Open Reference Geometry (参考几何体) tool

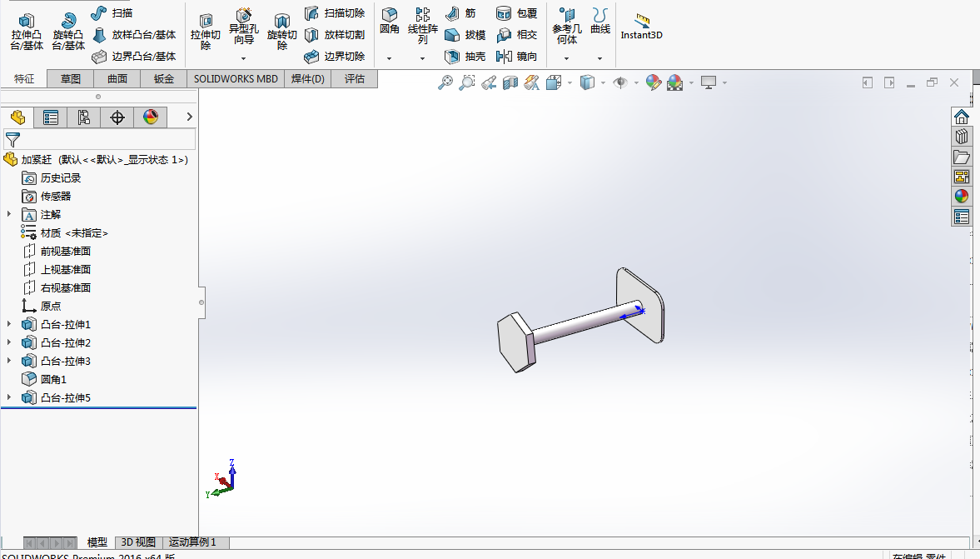tap(567, 27)
